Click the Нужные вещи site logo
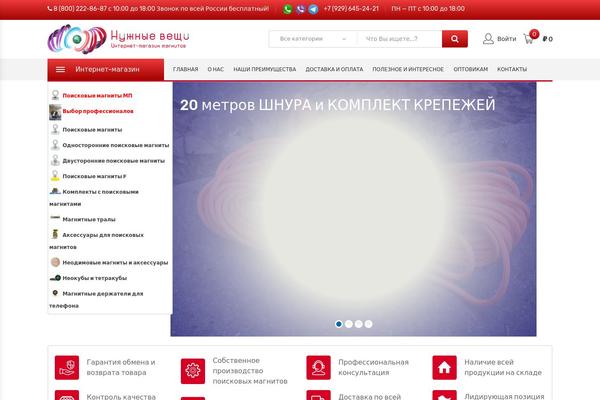 (x=118, y=39)
